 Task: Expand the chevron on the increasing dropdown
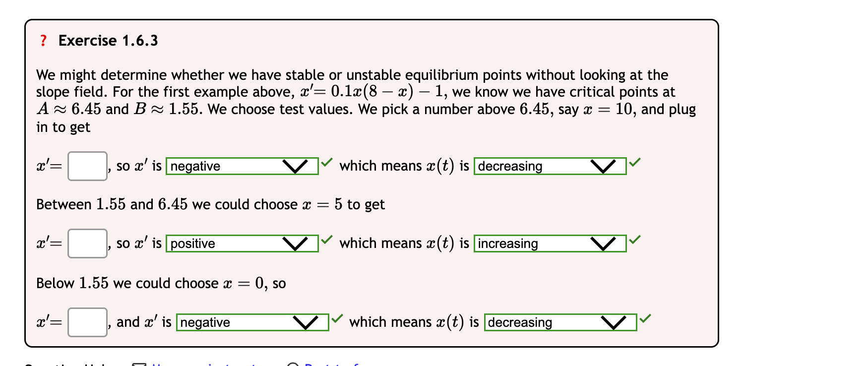(x=603, y=244)
